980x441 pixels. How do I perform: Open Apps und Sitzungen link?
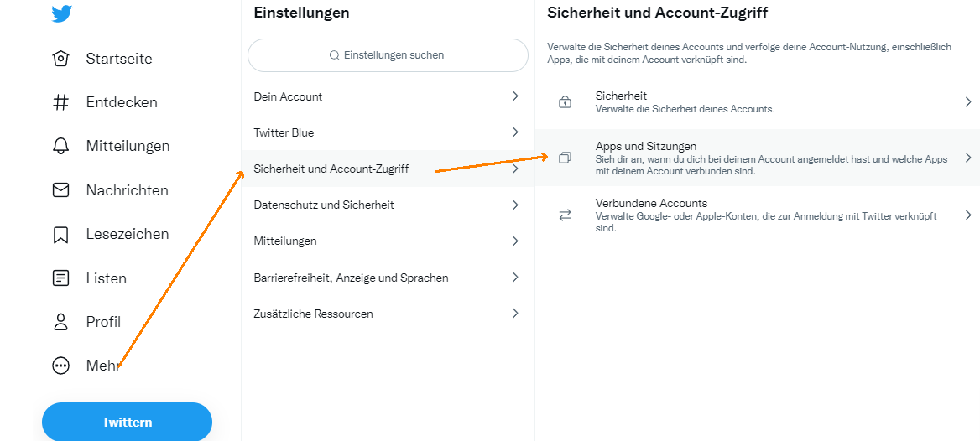(646, 146)
